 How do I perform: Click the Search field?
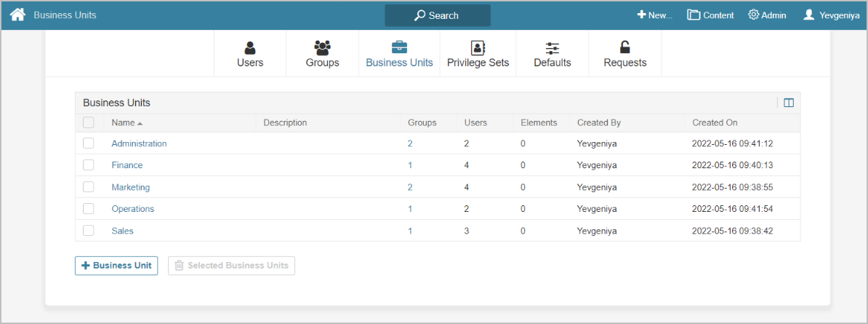click(438, 15)
